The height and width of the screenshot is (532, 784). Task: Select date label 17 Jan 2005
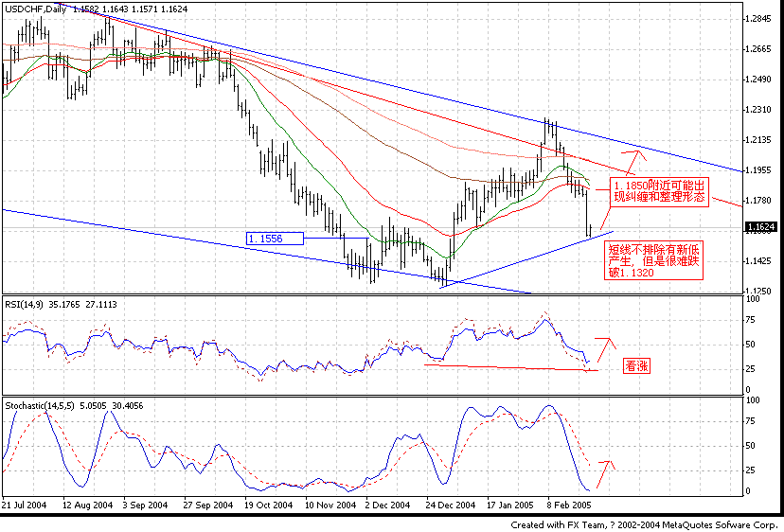tap(509, 505)
